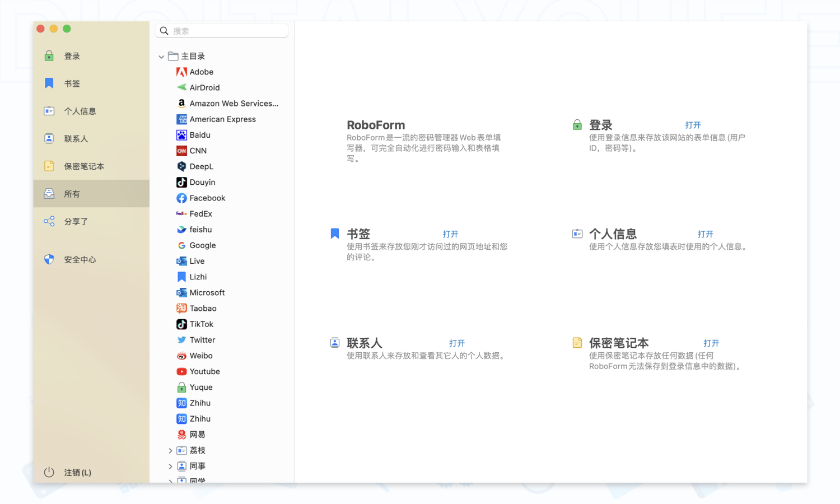840x504 pixels.
Task: Click 打开 link next to 登录 heading
Action: (x=693, y=125)
